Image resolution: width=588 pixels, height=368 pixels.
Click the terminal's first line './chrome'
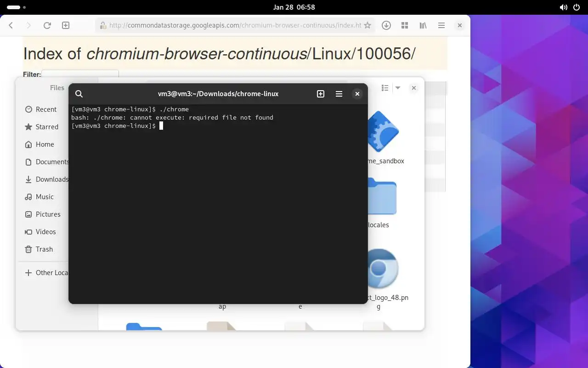click(130, 109)
